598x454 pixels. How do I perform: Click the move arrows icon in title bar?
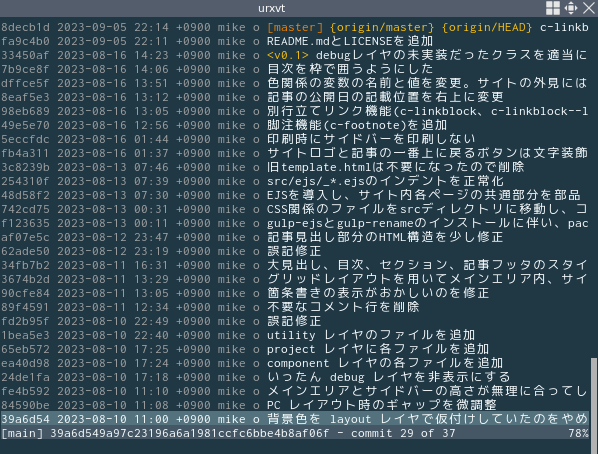(571, 8)
